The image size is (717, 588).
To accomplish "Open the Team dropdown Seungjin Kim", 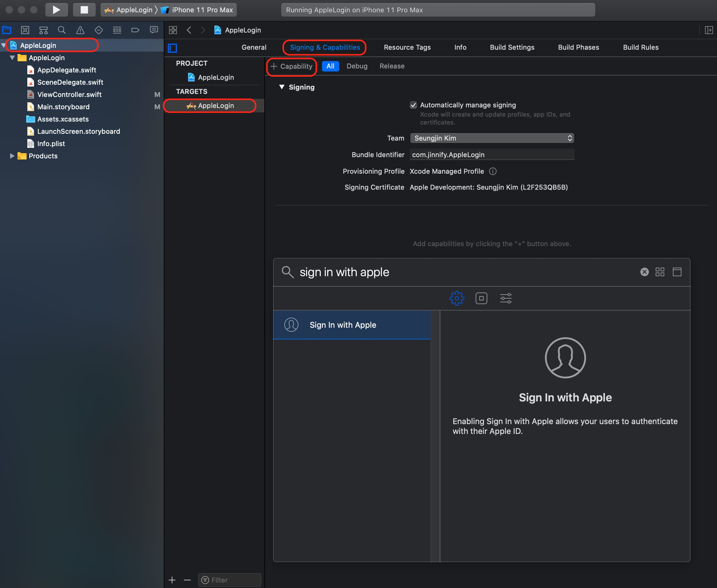I will [x=492, y=138].
